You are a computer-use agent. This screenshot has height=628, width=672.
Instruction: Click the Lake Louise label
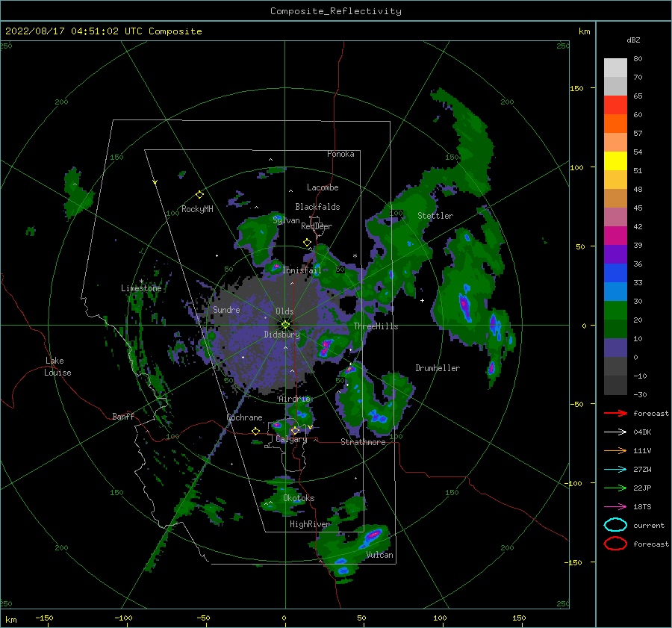[57, 367]
